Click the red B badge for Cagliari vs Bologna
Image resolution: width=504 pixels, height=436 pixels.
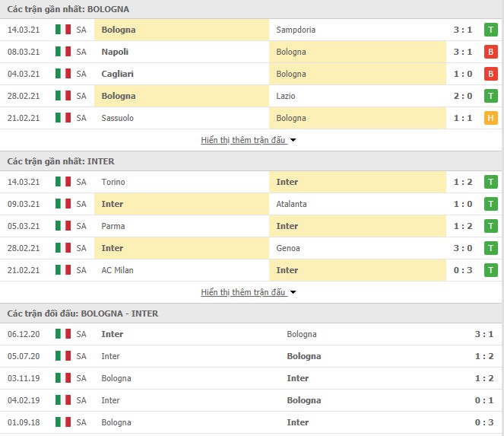490,74
